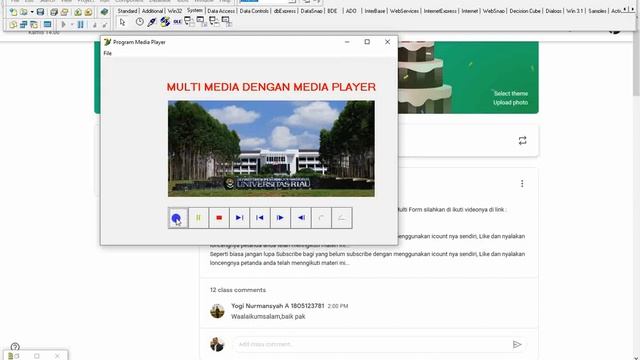The image size is (640, 360).
Task: Click the Universitas Riau image
Action: tap(271, 149)
